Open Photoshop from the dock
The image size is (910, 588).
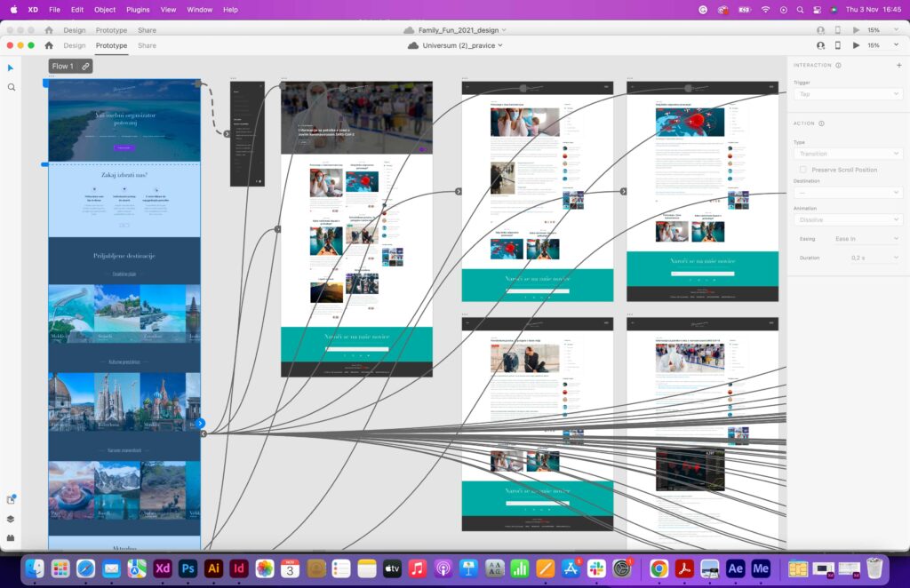188,568
